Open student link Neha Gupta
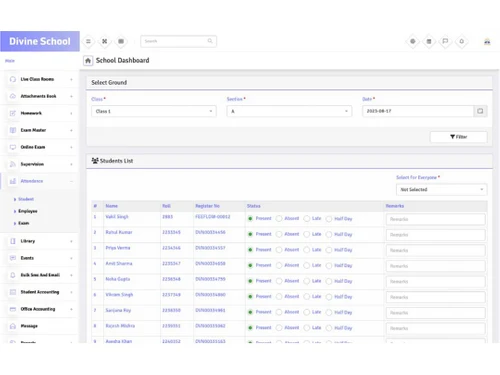This screenshot has width=500, height=375. pos(118,279)
